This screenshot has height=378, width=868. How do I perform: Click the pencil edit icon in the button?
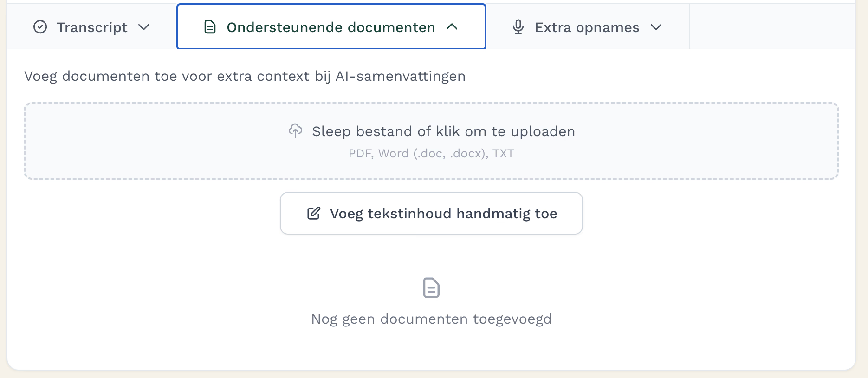[x=314, y=214]
